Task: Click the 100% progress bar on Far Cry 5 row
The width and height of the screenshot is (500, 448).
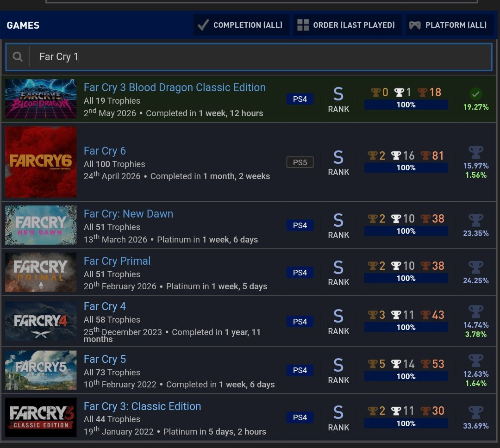Action: [x=406, y=376]
